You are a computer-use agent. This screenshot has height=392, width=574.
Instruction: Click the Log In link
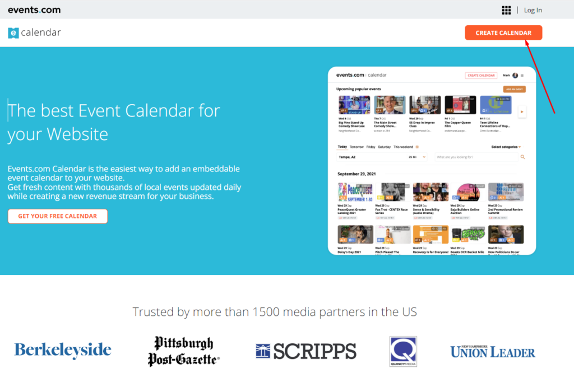pyautogui.click(x=533, y=10)
